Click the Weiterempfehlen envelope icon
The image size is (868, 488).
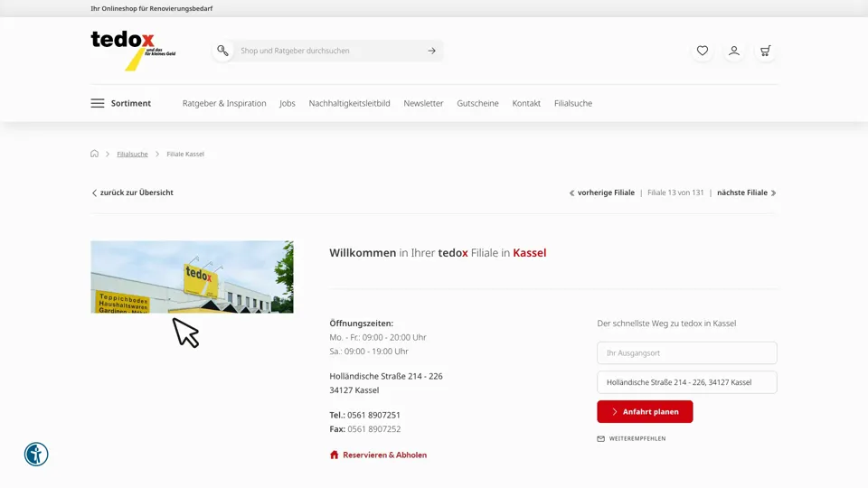(x=600, y=439)
